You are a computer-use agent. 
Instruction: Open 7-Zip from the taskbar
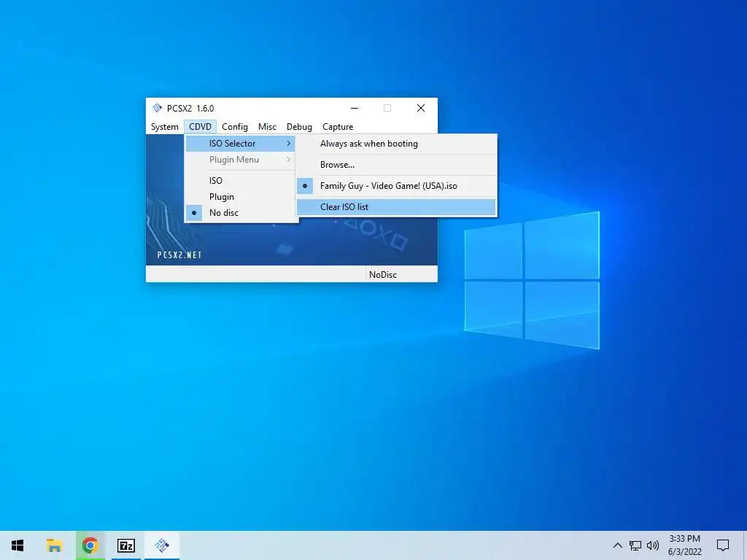126,545
